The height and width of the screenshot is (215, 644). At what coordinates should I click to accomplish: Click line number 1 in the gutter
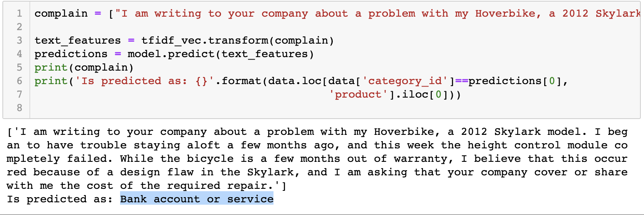(x=19, y=13)
